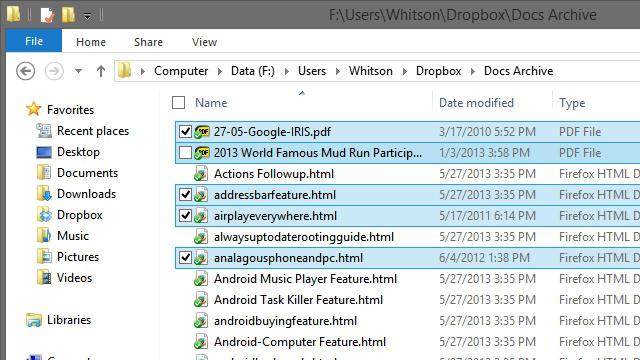Open Music in the Favorites list

(73, 236)
